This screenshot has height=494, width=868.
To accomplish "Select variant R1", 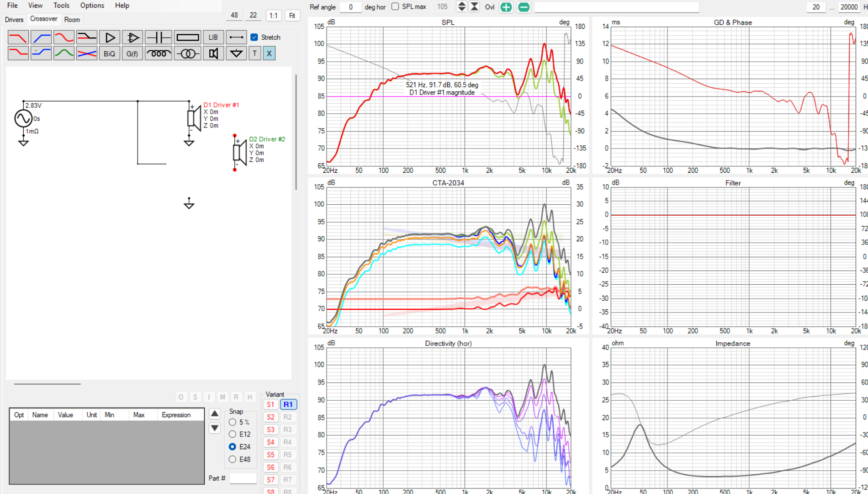I will [x=288, y=404].
